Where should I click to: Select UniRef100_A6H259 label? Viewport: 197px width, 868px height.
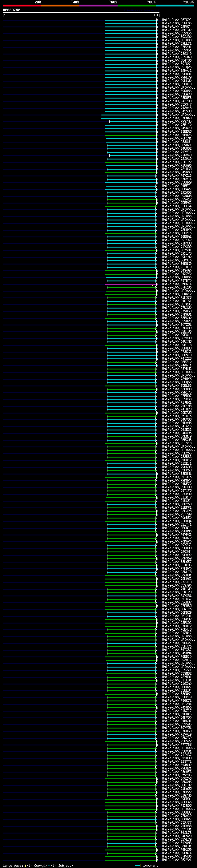177,850
